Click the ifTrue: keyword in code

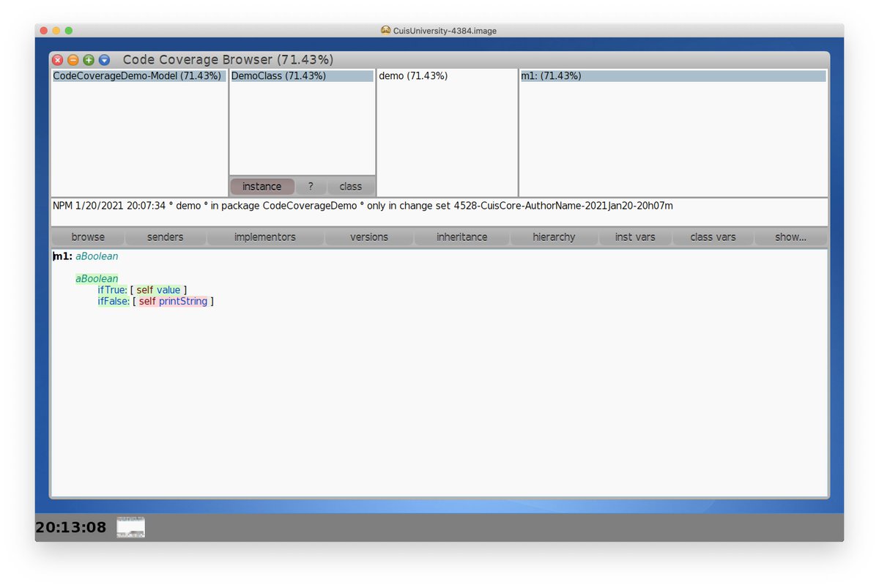coord(113,290)
